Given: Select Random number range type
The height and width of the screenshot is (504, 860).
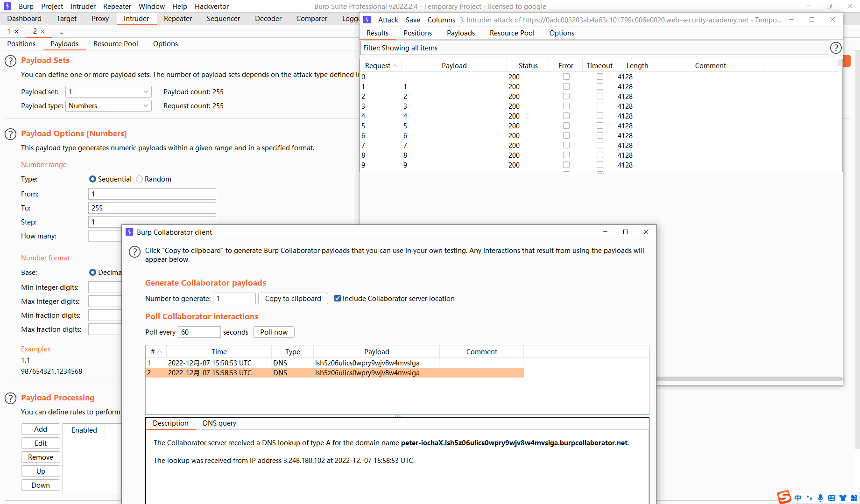Looking at the screenshot, I should (x=139, y=179).
